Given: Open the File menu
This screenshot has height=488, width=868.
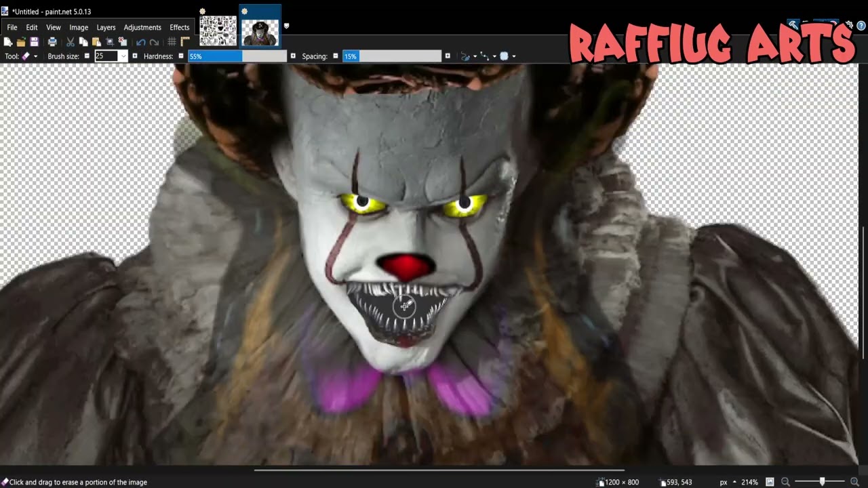Looking at the screenshot, I should [12, 27].
